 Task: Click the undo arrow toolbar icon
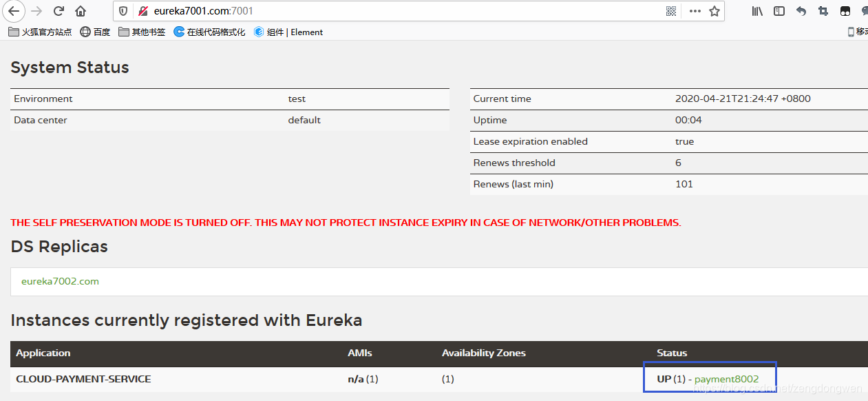[801, 11]
